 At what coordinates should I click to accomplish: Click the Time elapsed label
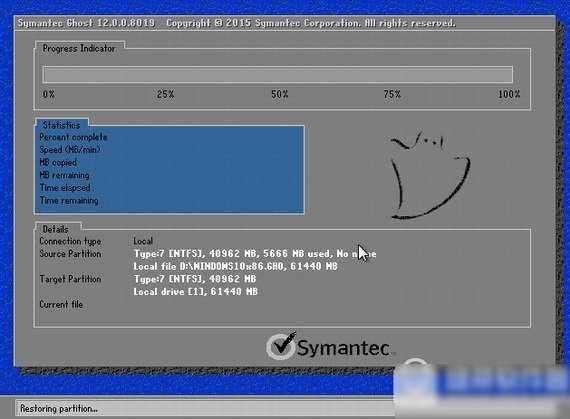point(65,188)
